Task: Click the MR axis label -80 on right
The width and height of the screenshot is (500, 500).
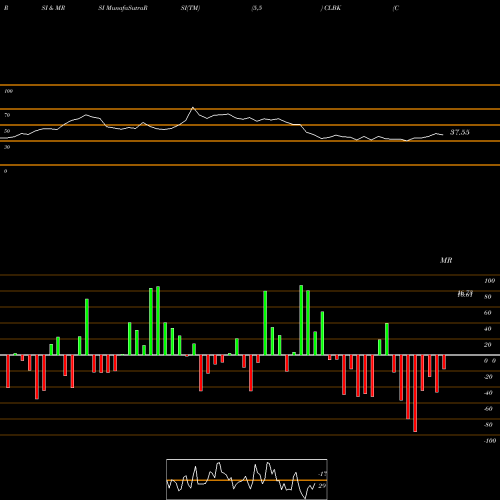Action: tap(488, 425)
